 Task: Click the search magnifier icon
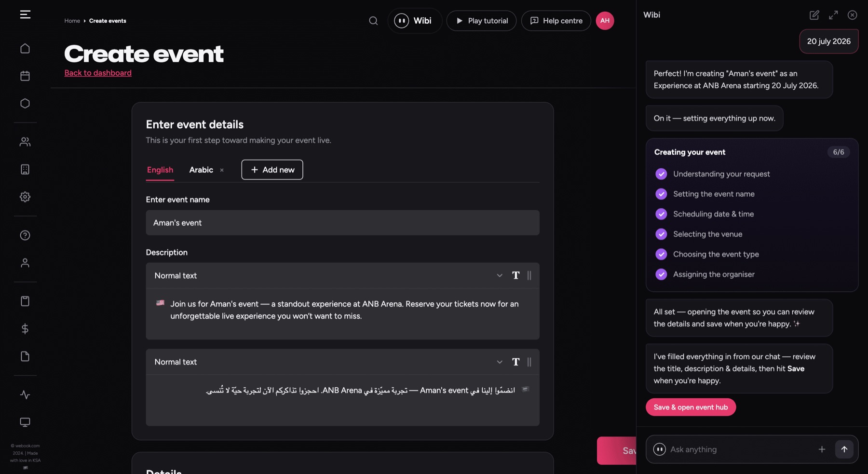coord(373,21)
